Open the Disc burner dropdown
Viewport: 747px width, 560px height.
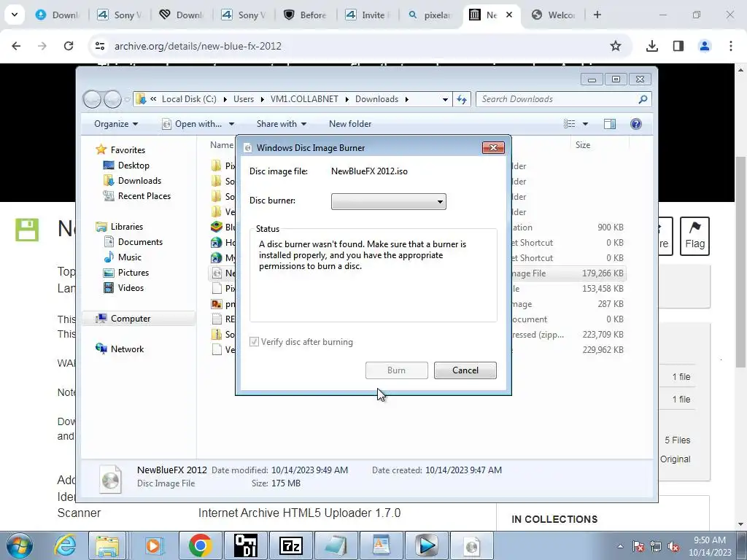click(388, 201)
